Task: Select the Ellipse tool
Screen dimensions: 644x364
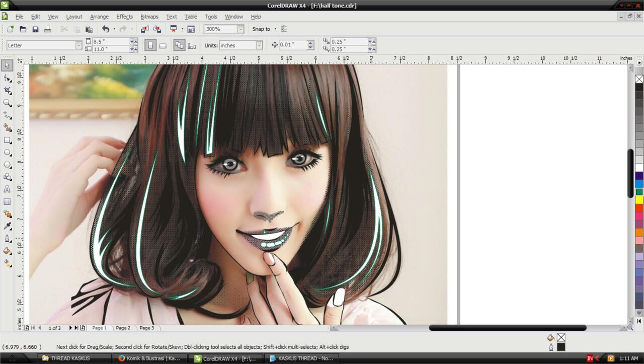Action: click(x=7, y=152)
